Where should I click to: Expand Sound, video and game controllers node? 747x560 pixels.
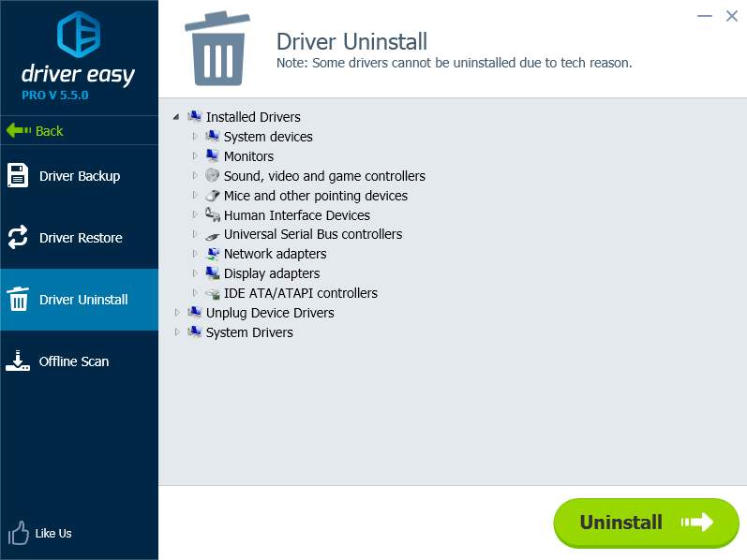(x=195, y=175)
